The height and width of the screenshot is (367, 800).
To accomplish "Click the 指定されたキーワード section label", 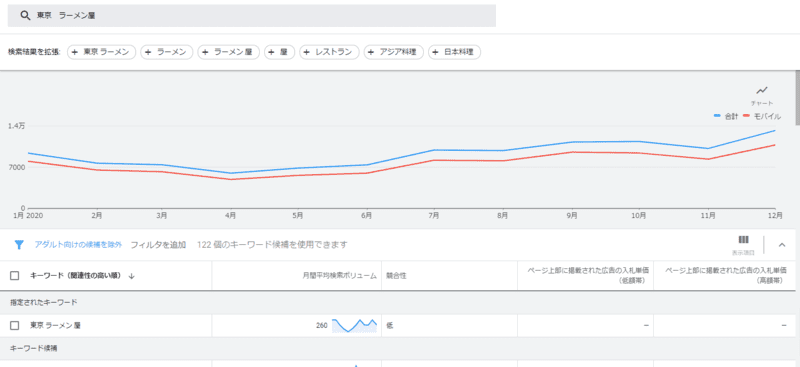I will (x=44, y=302).
